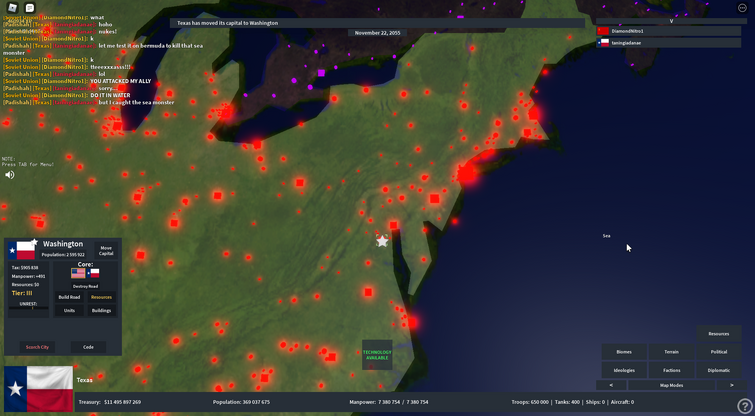Click the Manpower: +491 value
This screenshot has height=416, width=755.
pyautogui.click(x=28, y=276)
